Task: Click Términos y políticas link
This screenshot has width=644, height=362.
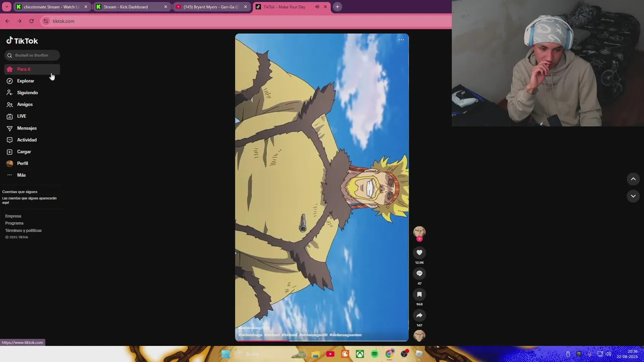Action: (x=23, y=230)
